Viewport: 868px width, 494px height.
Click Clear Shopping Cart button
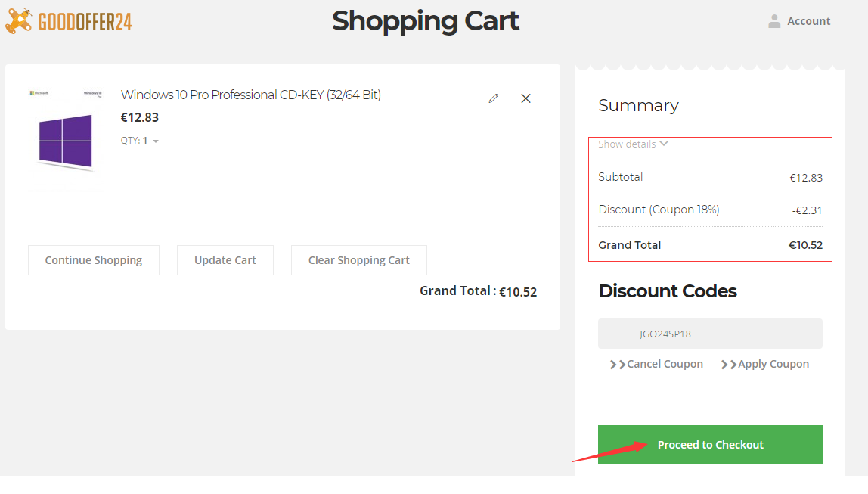pyautogui.click(x=358, y=260)
